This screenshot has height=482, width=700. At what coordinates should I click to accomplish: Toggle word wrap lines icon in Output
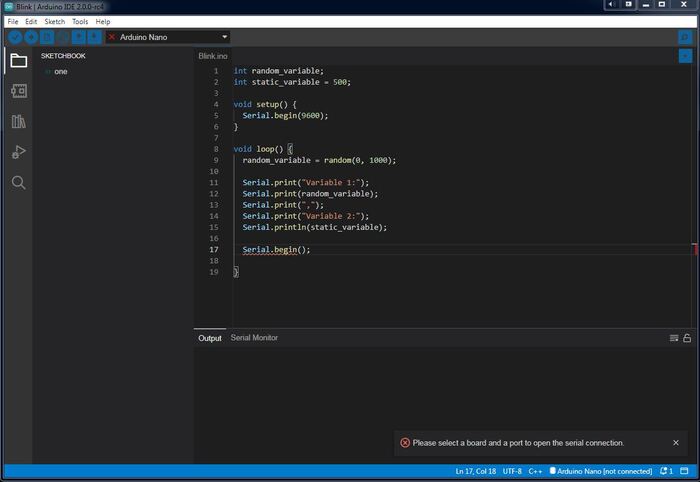point(674,338)
